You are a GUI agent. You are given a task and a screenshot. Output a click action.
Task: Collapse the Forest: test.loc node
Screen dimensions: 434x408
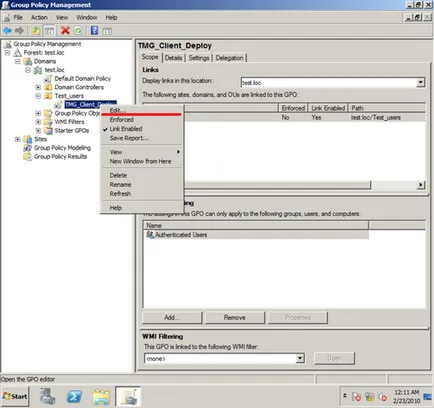tap(7, 53)
